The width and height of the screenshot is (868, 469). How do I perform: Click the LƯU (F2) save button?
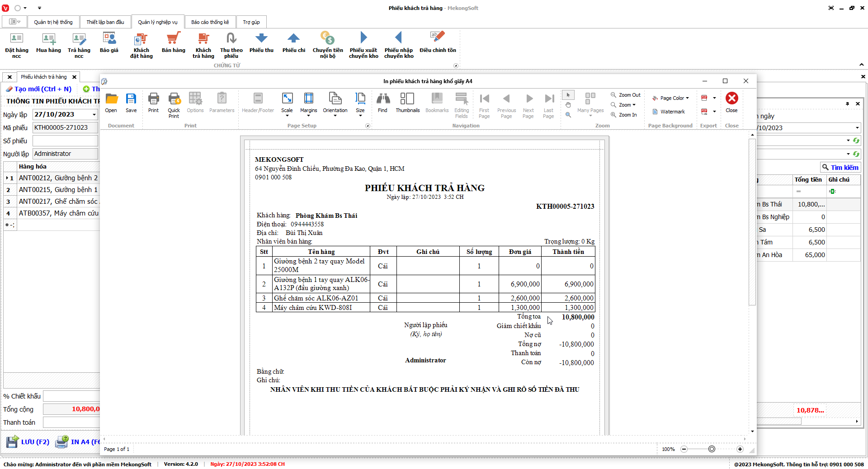(28, 442)
